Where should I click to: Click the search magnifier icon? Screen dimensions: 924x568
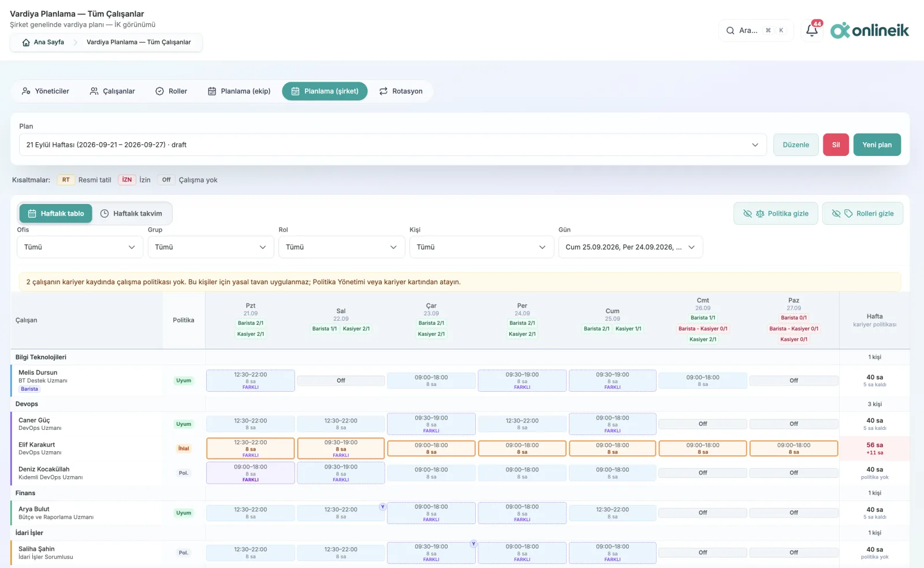pyautogui.click(x=731, y=31)
